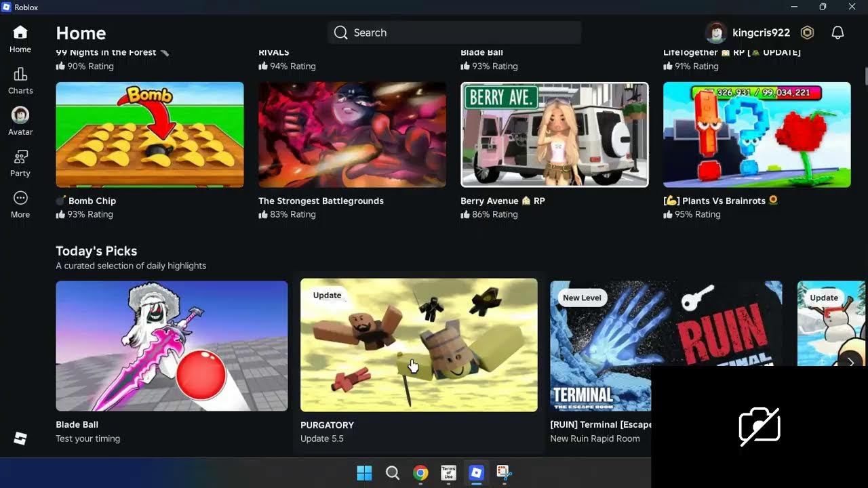
Task: Click the Roblox app icon on the taskbar
Action: pos(476,472)
